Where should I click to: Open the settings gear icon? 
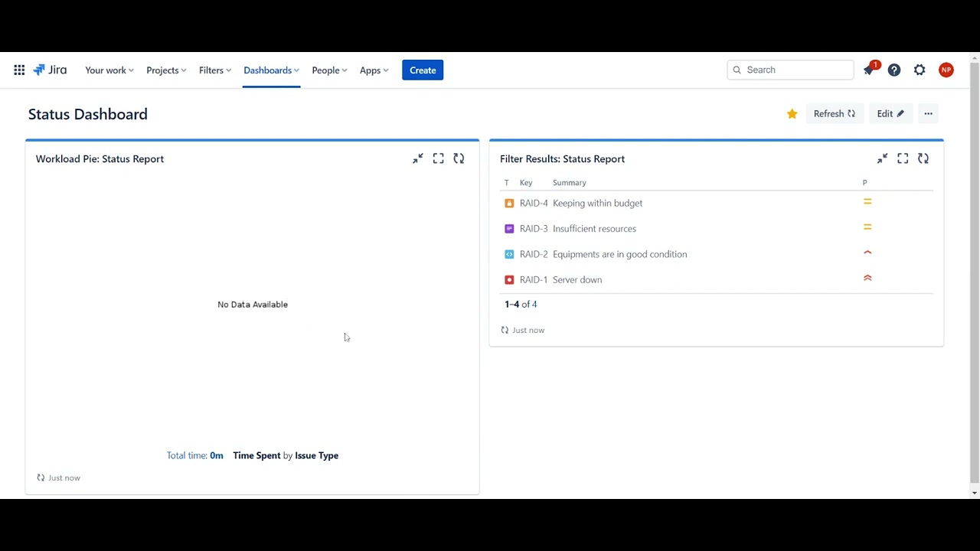[x=920, y=70]
